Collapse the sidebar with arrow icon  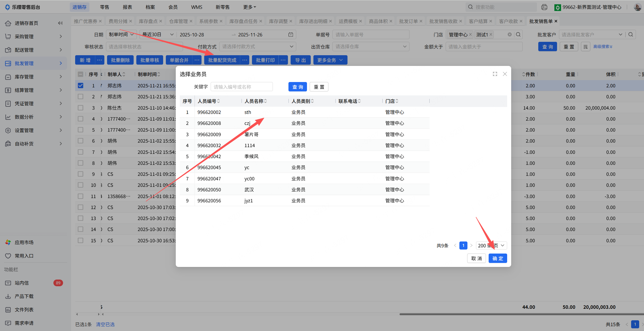point(60,23)
